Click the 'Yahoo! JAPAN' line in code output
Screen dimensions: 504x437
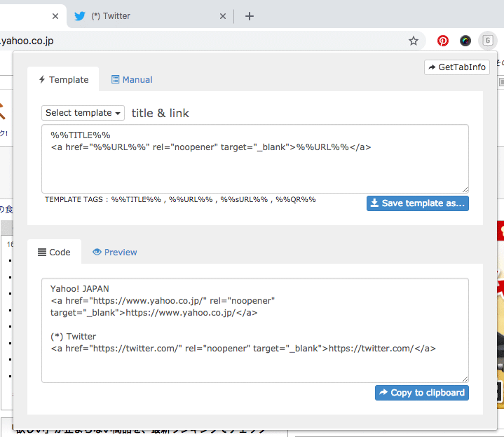point(80,289)
